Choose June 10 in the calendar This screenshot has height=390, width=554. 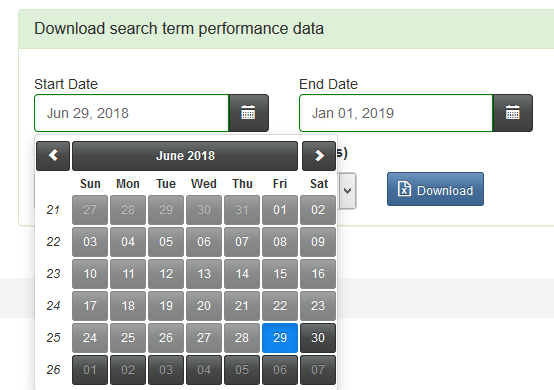pyautogui.click(x=90, y=274)
